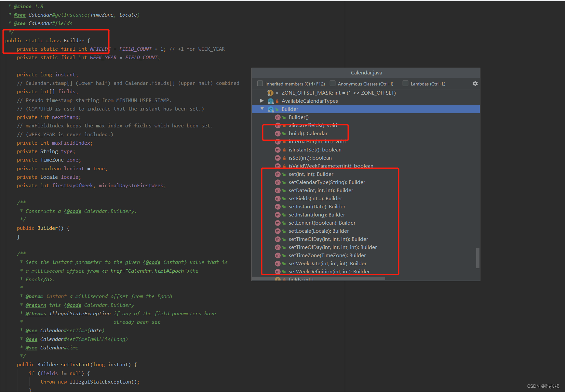Click IllegalStateException in the @throws line

(x=80, y=314)
